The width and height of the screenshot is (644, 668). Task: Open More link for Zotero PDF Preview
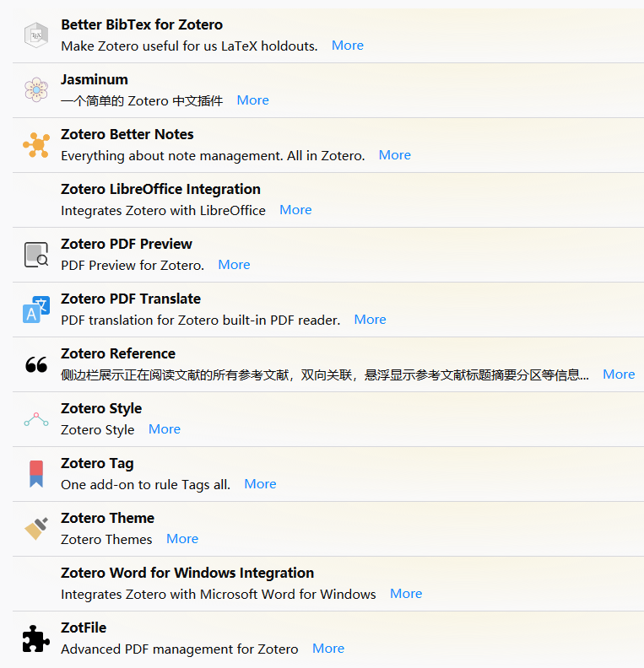click(x=234, y=265)
